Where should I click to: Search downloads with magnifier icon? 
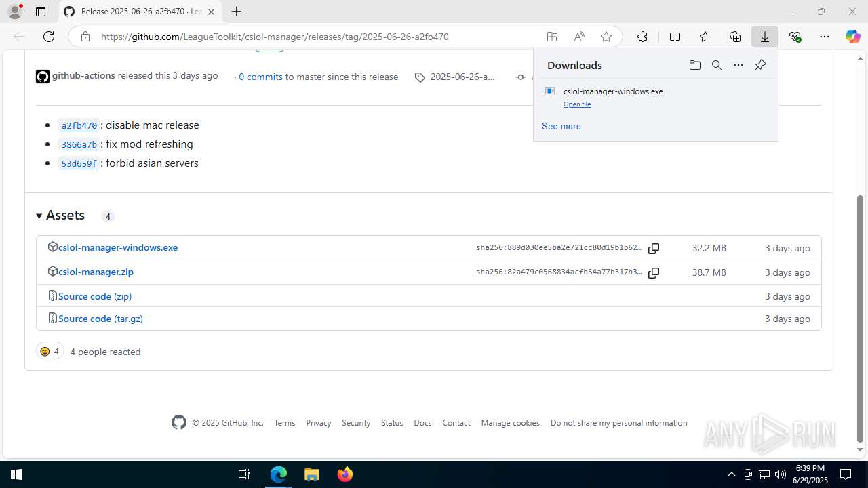tap(716, 65)
